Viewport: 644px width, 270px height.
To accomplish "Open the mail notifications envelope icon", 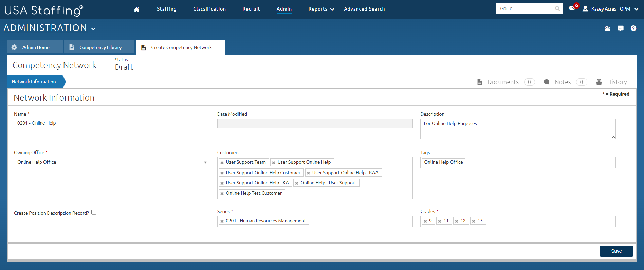I will coord(572,8).
